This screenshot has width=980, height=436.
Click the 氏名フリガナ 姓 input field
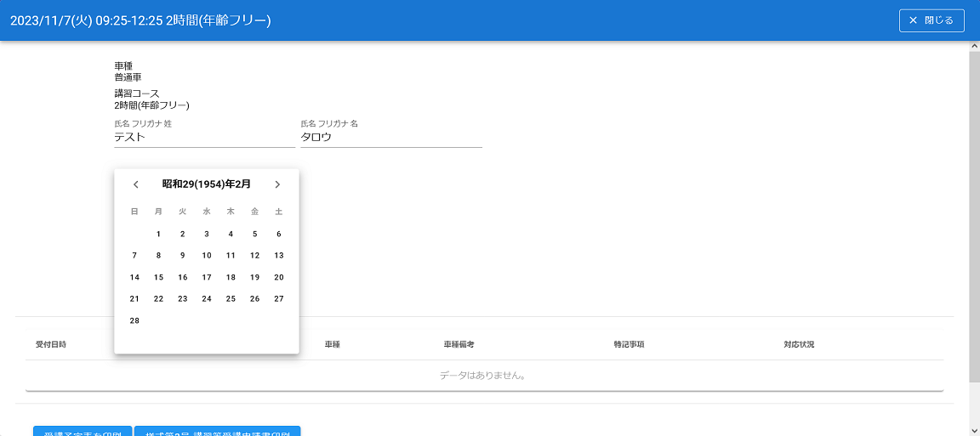(x=204, y=137)
